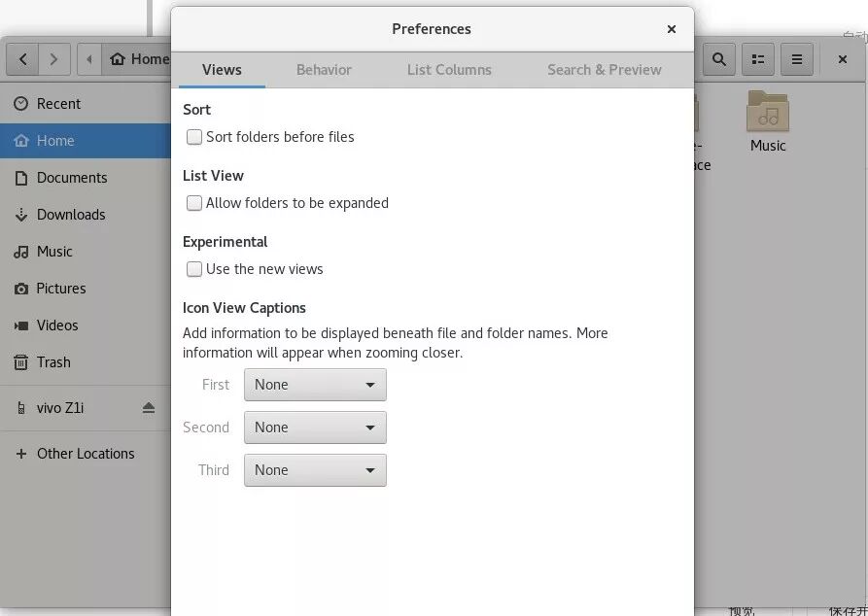This screenshot has width=868, height=616.
Task: Click the back navigation arrow
Action: tap(23, 59)
